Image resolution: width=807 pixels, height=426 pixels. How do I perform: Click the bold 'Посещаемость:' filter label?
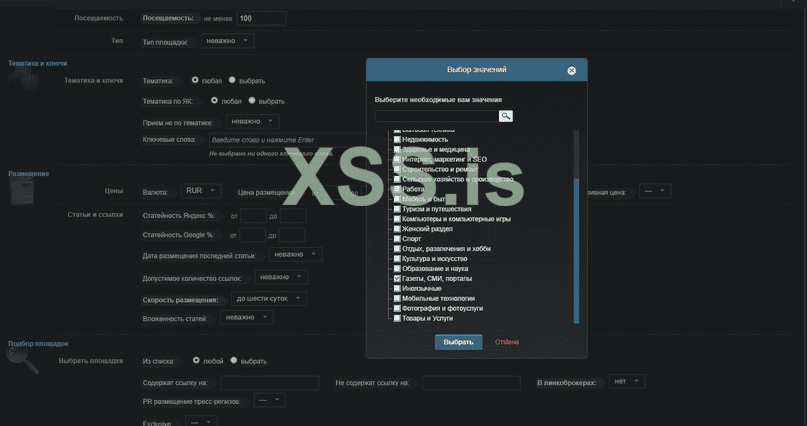tap(168, 18)
